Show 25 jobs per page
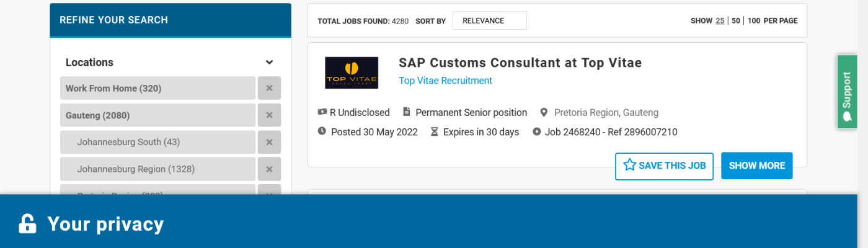Screen dimensions: 868x248 (720, 20)
